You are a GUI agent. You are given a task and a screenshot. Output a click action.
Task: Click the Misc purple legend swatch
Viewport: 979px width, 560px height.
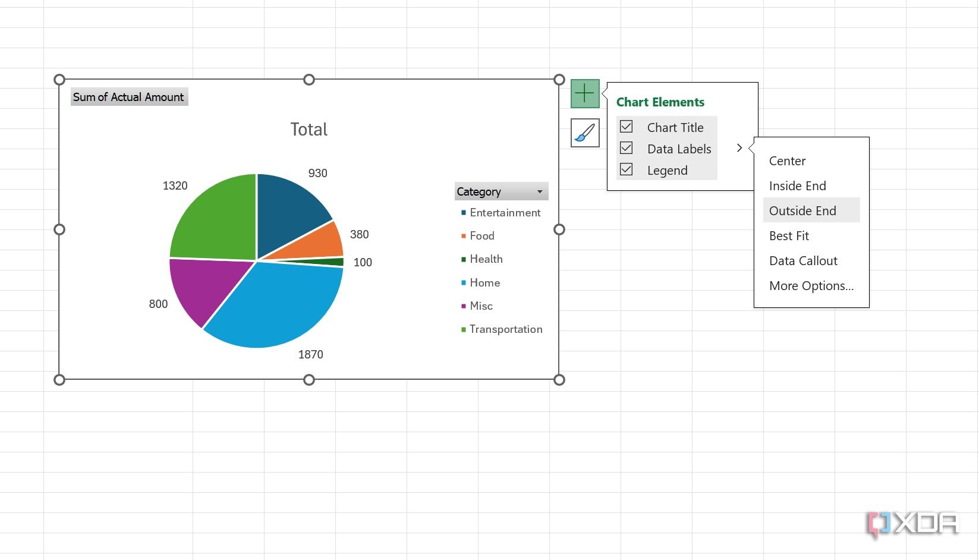coord(463,306)
